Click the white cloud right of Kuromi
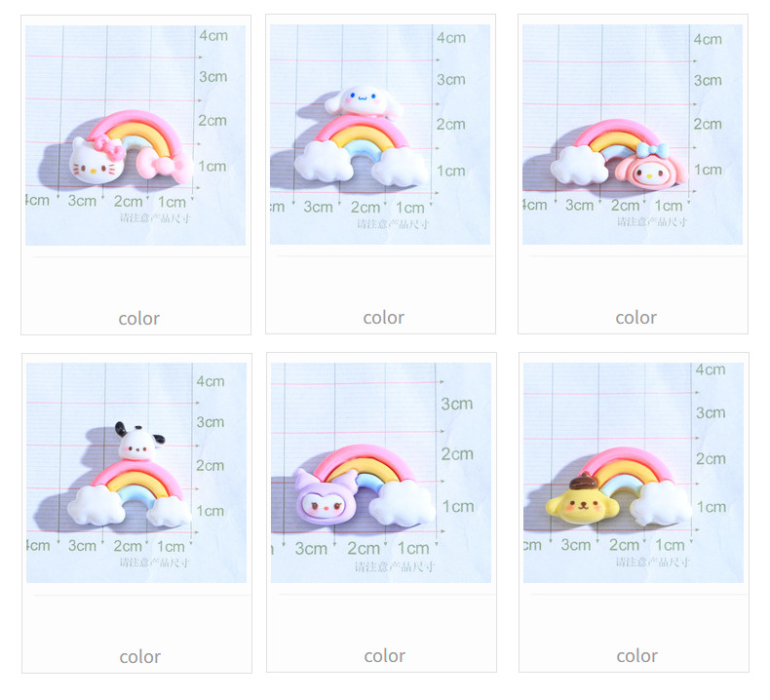This screenshot has height=700, width=770. click(401, 505)
